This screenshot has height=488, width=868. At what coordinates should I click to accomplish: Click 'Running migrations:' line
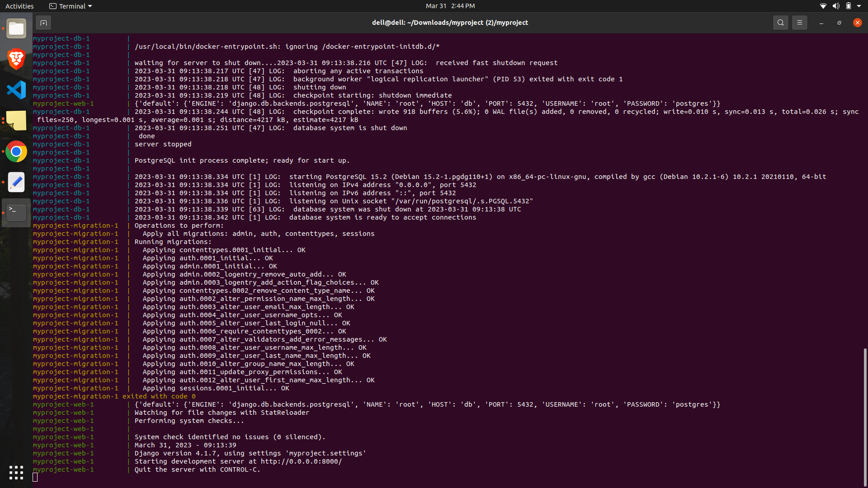click(x=173, y=242)
